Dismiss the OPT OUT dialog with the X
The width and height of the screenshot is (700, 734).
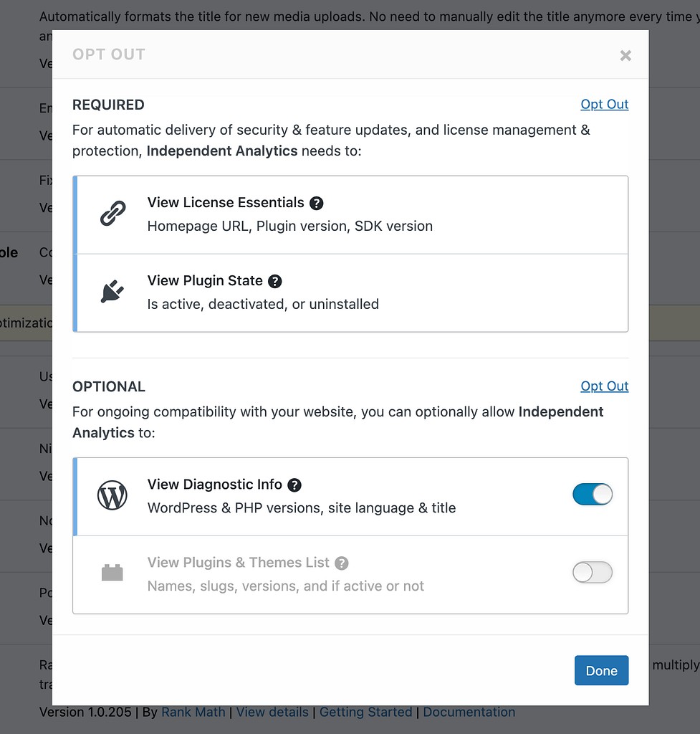tap(625, 55)
